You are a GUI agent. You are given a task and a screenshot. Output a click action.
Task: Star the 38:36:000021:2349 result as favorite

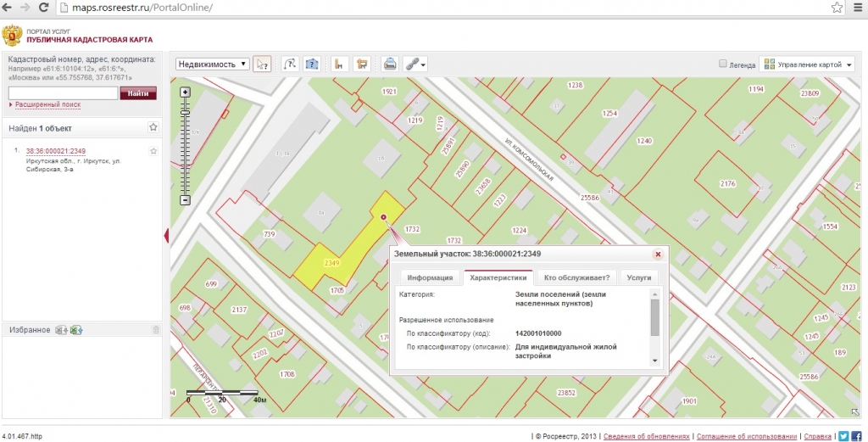(x=153, y=151)
